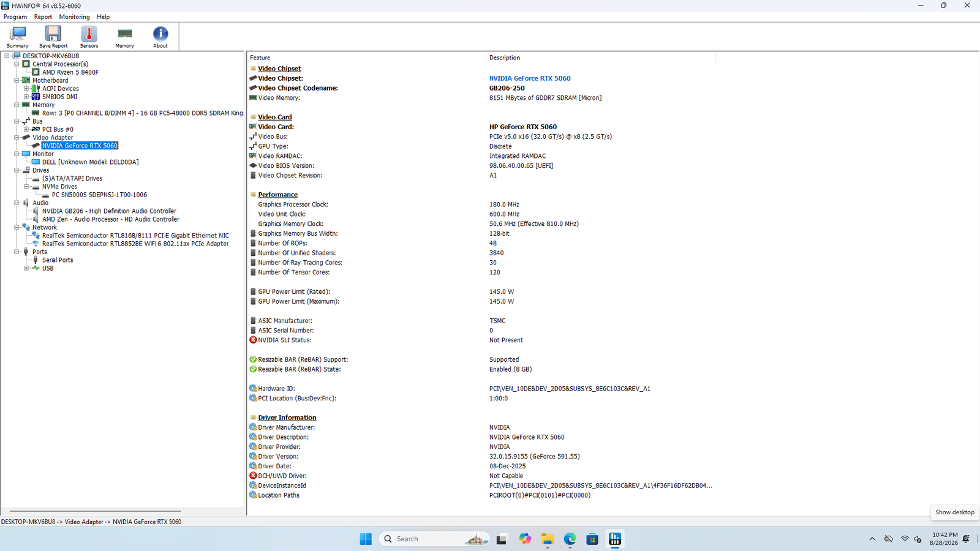980x551 pixels.
Task: Select the Drives tree node label
Action: tap(41, 170)
